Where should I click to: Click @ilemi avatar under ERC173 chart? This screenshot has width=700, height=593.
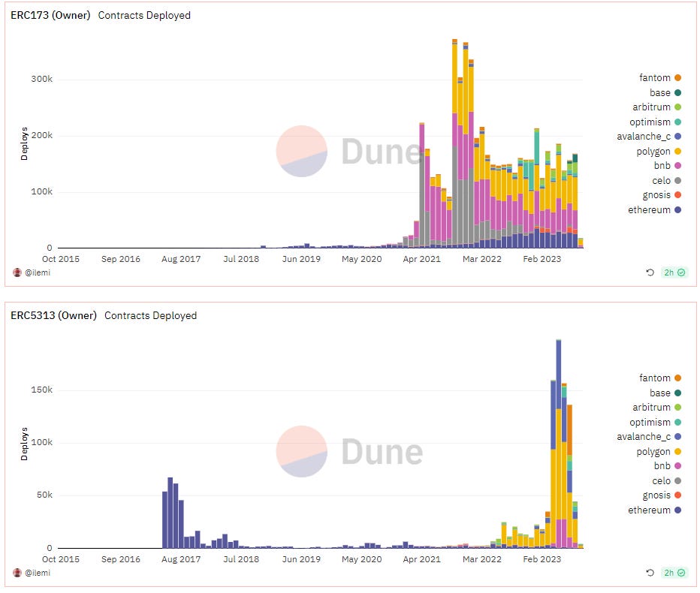17,272
